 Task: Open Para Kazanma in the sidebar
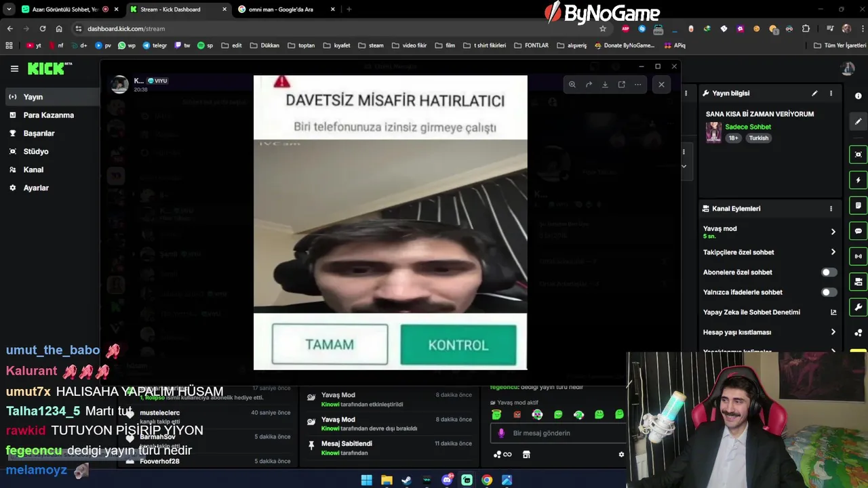point(50,115)
